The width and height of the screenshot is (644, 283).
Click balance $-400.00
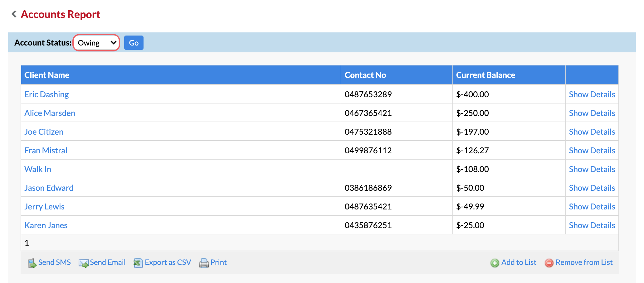[x=472, y=94]
